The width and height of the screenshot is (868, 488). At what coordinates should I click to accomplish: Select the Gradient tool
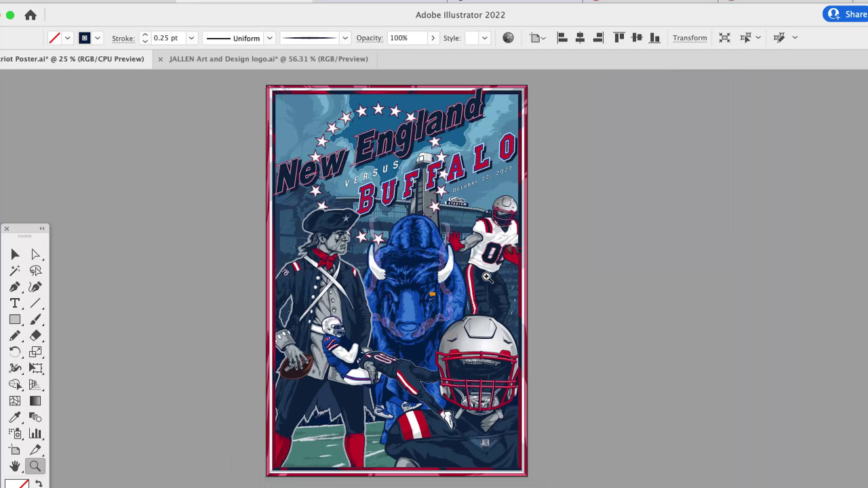tap(36, 401)
